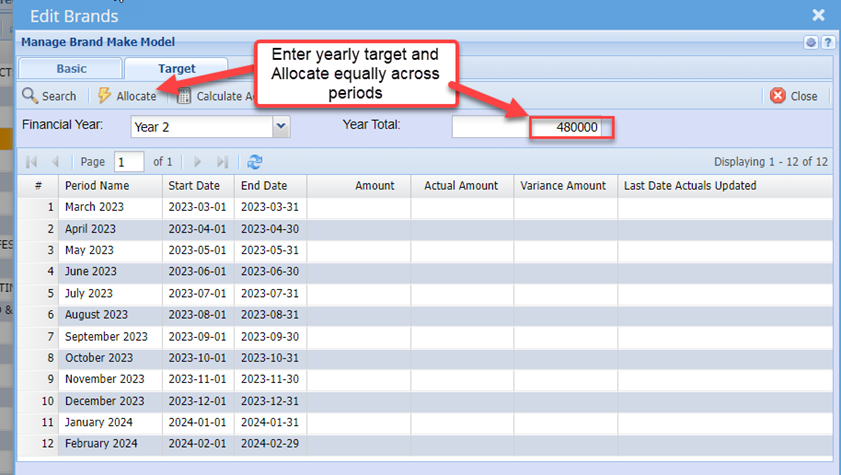This screenshot has height=475, width=841.
Task: Sort by End Date column header
Action: pos(270,185)
